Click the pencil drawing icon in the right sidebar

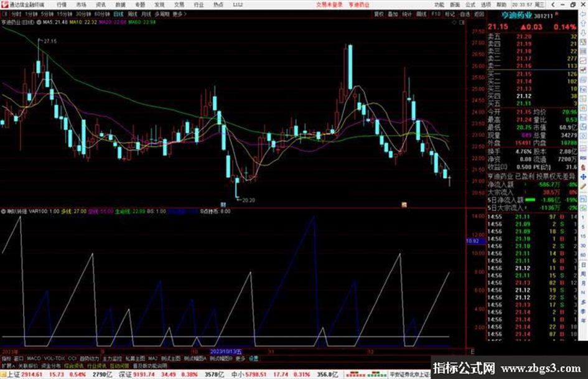[x=583, y=186]
